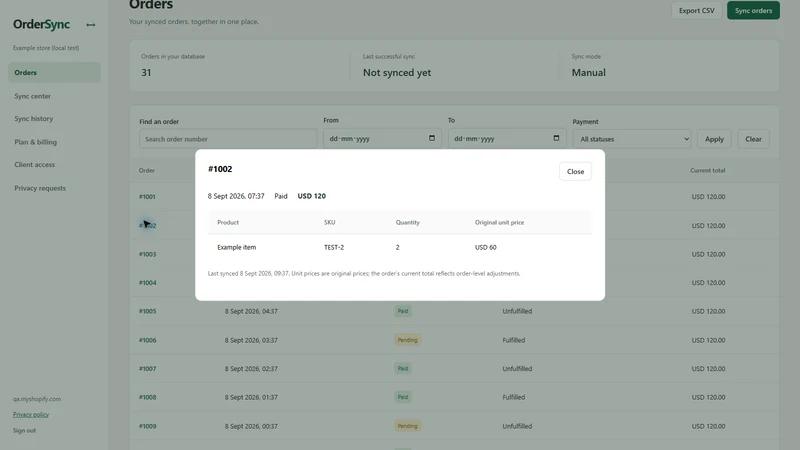The height and width of the screenshot is (450, 800).
Task: Click the Paid badge on order #1005
Action: pos(403,311)
